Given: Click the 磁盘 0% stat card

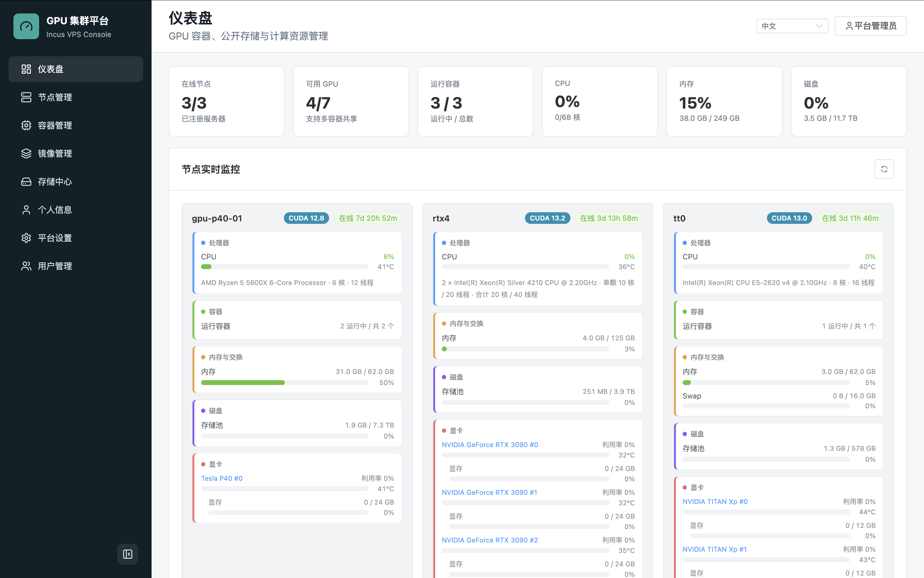Looking at the screenshot, I should (x=849, y=101).
